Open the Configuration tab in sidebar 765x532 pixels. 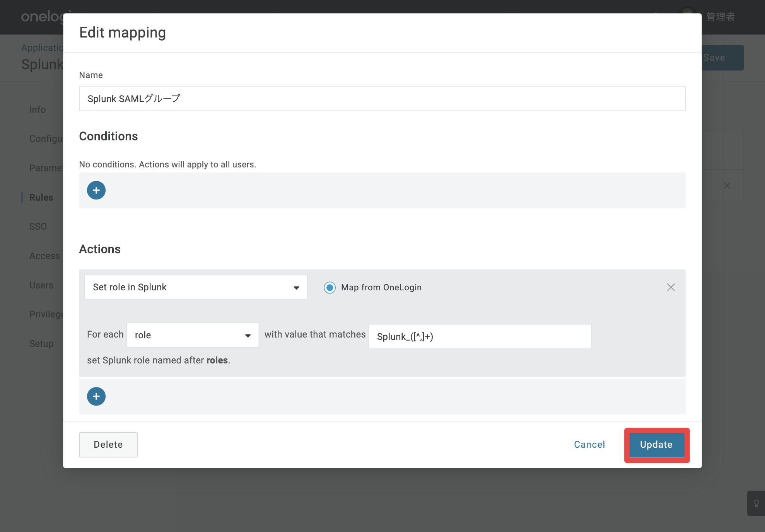(46, 138)
